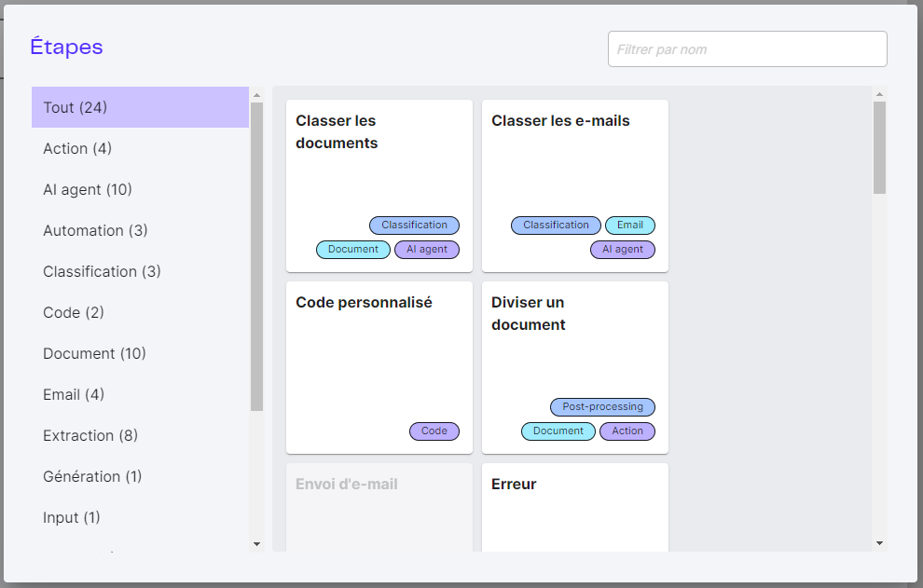Select the 'Erreur' step card

(574, 508)
